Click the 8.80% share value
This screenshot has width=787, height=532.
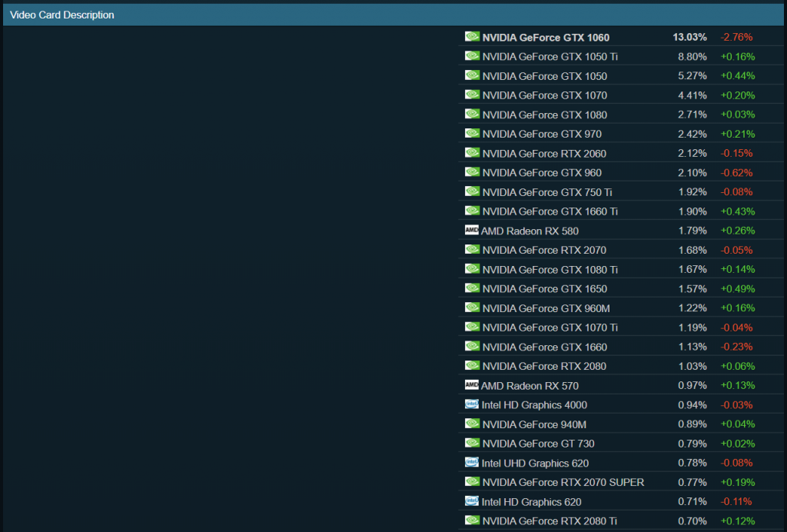pyautogui.click(x=692, y=57)
